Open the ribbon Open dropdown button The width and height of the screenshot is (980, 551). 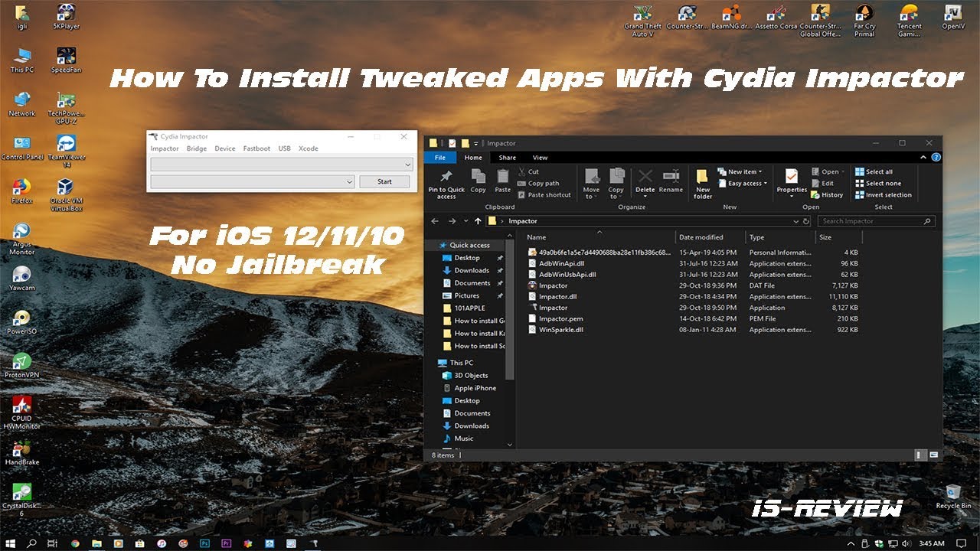pos(828,172)
